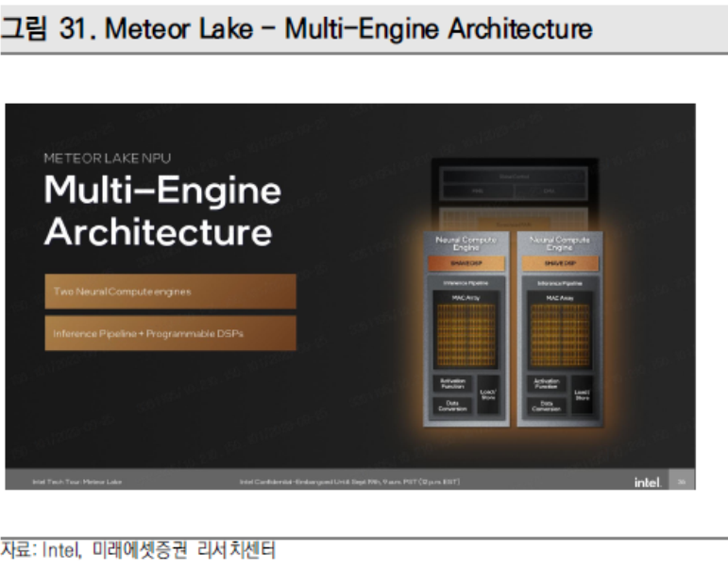Image resolution: width=728 pixels, height=586 pixels.
Task: Click the right 'Activation Function' block
Action: pos(547,383)
